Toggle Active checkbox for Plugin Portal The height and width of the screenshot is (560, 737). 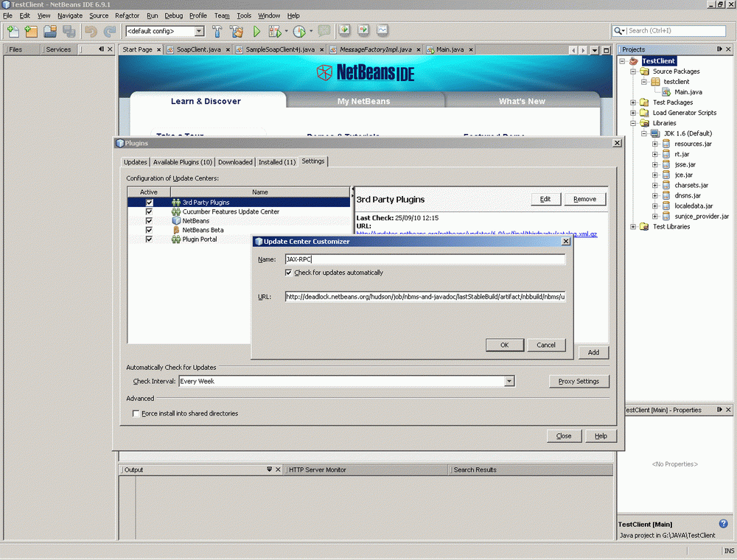[149, 239]
